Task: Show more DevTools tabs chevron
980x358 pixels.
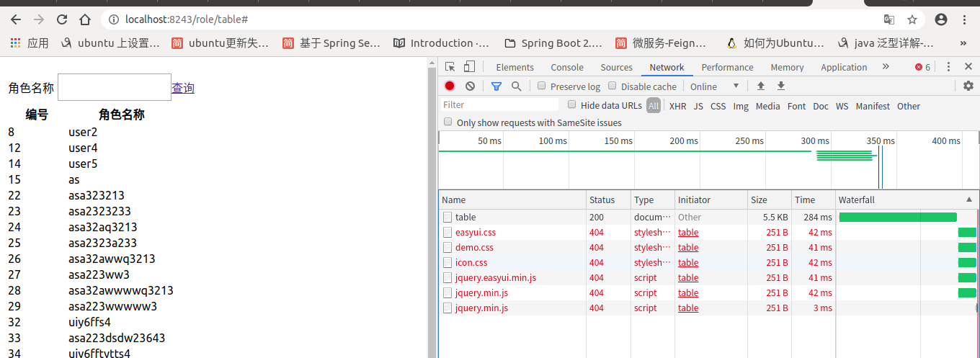Action: (x=886, y=67)
